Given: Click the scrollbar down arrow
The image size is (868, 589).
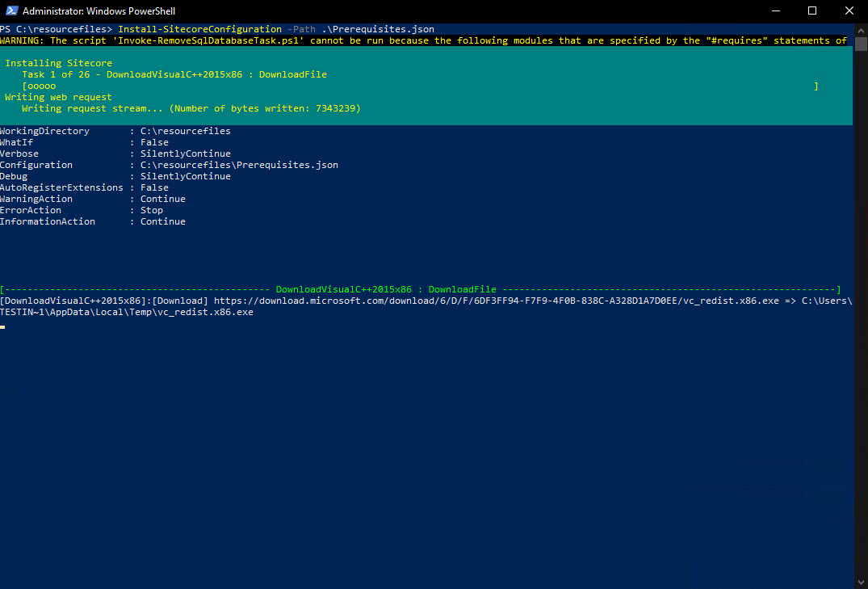Looking at the screenshot, I should click(x=861, y=583).
